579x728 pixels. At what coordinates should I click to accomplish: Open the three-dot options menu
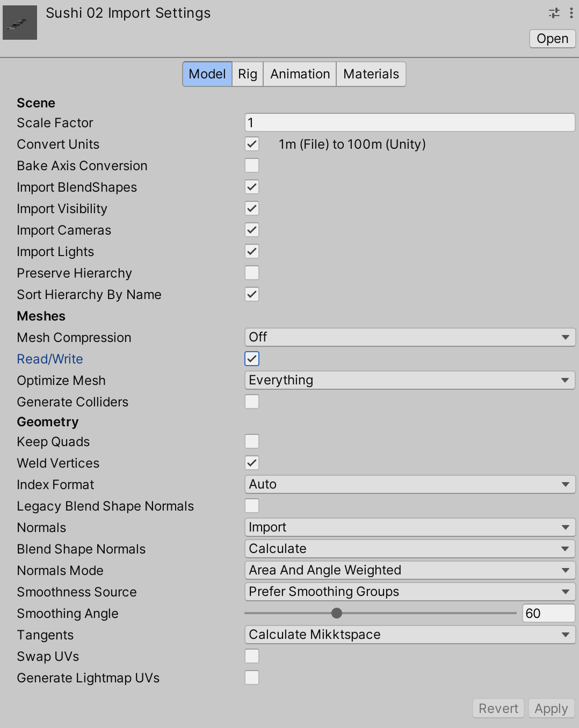click(571, 13)
